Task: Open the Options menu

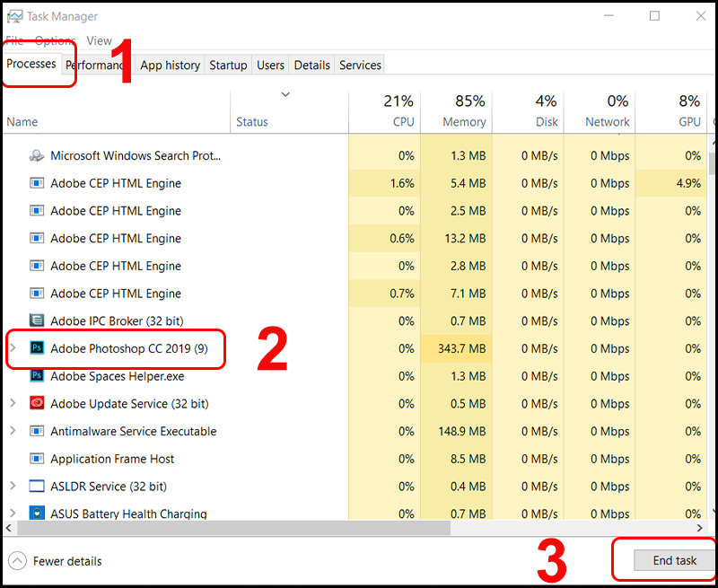Action: [x=55, y=40]
